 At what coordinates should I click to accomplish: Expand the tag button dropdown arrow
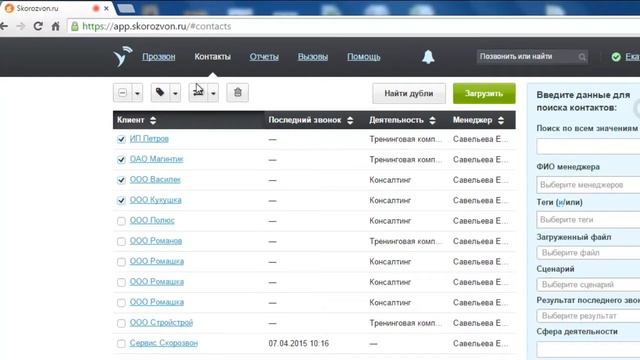[x=175, y=93]
